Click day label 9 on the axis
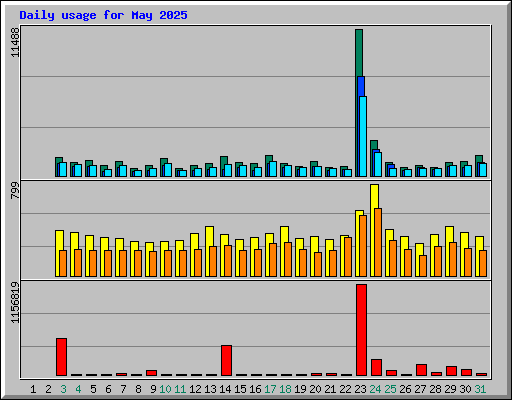Image resolution: width=512 pixels, height=400 pixels. 153,389
